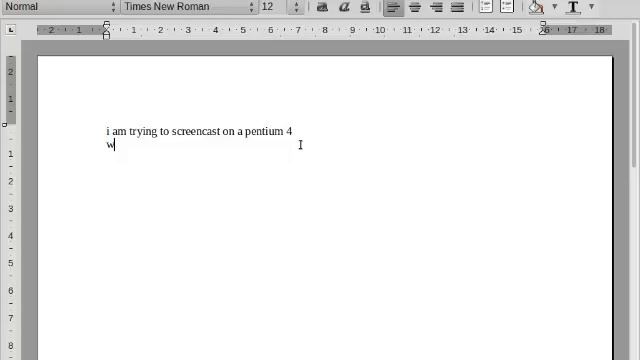Click the word "pentium" in the document
Viewport: 640px width, 360px height.
pyautogui.click(x=264, y=132)
